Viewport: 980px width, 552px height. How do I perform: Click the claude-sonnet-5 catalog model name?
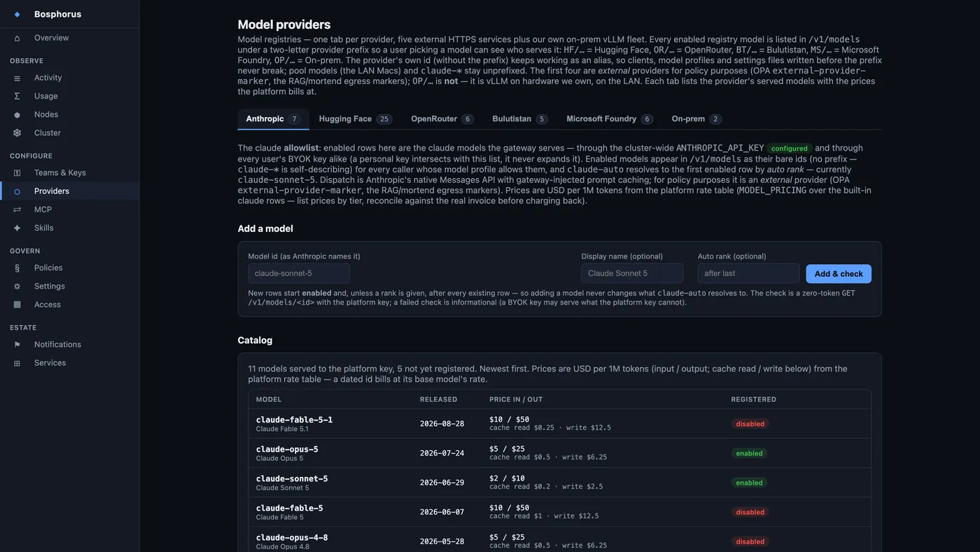tap(292, 478)
